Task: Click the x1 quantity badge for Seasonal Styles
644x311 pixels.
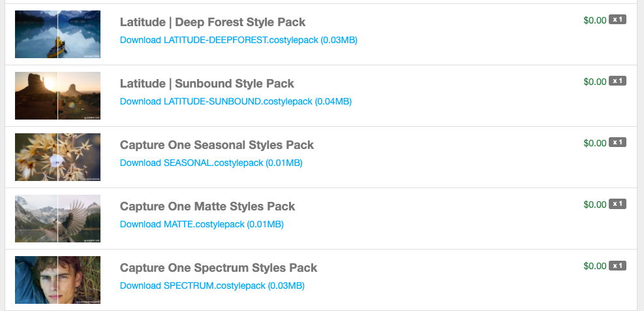Action: tap(617, 142)
